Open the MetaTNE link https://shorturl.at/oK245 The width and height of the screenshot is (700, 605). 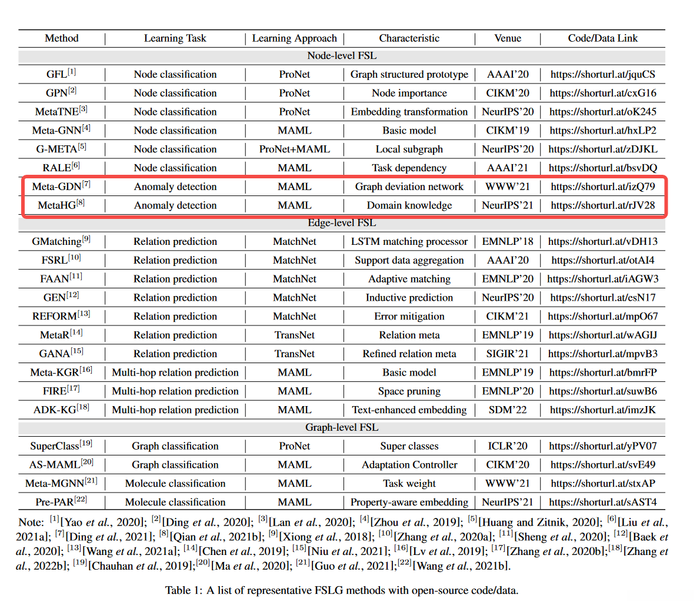tap(603, 112)
